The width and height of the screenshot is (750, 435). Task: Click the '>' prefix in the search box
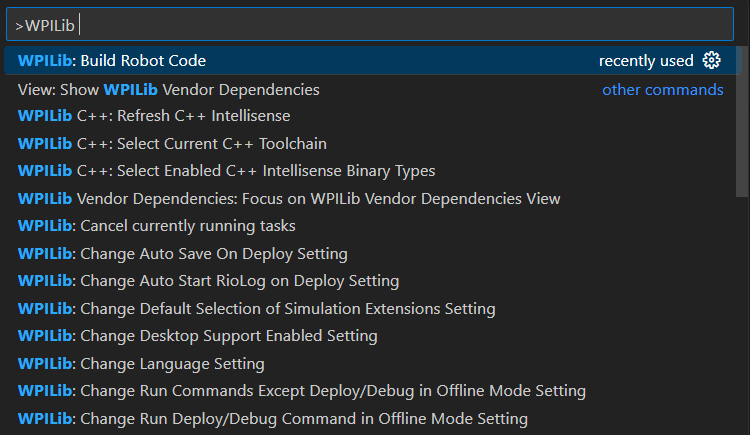[x=19, y=26]
